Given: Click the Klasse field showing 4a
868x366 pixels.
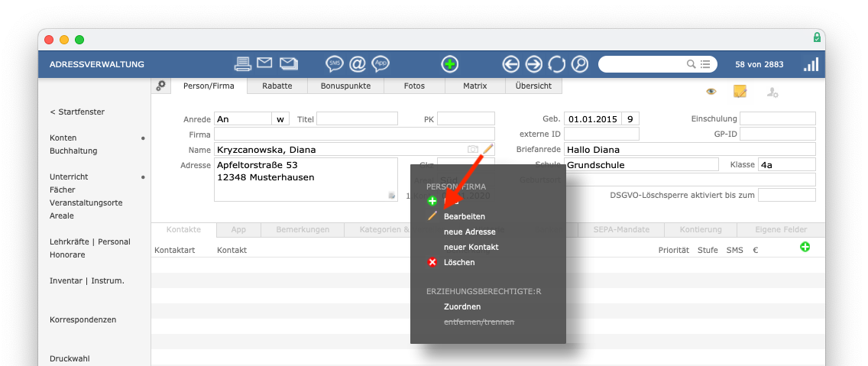Looking at the screenshot, I should pyautogui.click(x=787, y=164).
